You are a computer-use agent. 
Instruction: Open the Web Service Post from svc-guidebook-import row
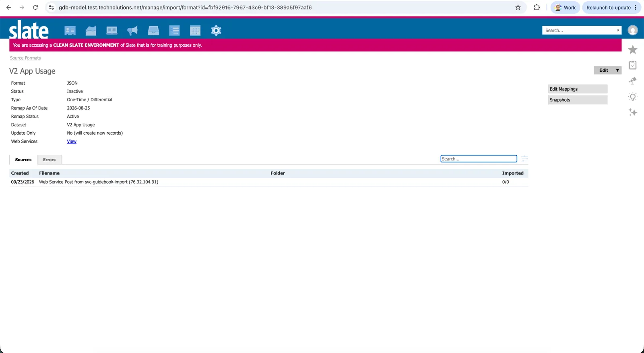tap(268, 182)
